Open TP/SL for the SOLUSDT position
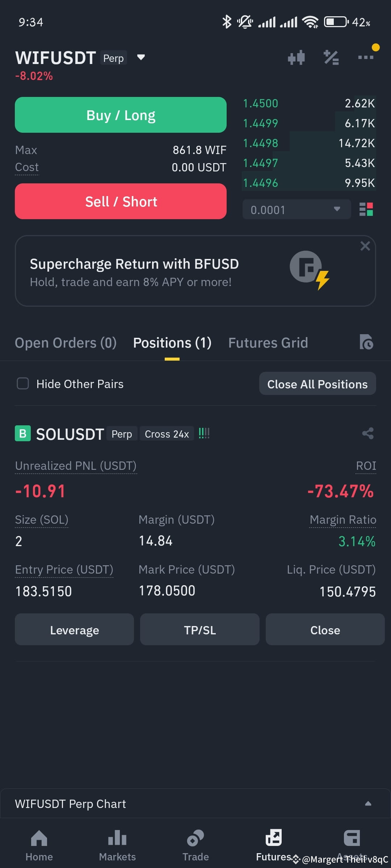Viewport: 391px width, 868px height. click(199, 630)
